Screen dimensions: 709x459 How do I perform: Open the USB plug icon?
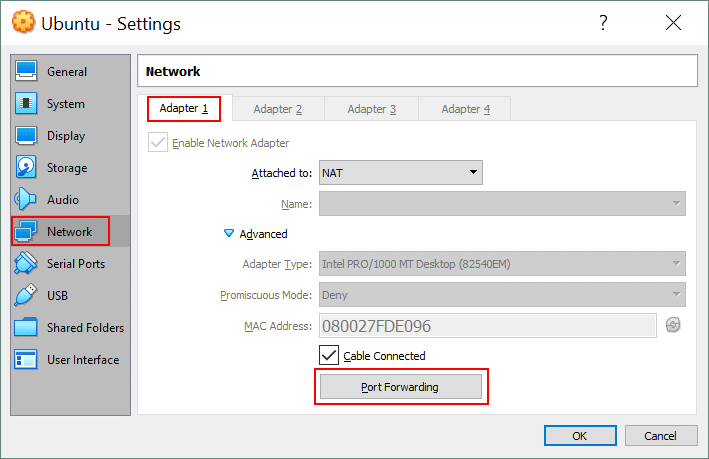click(27, 296)
